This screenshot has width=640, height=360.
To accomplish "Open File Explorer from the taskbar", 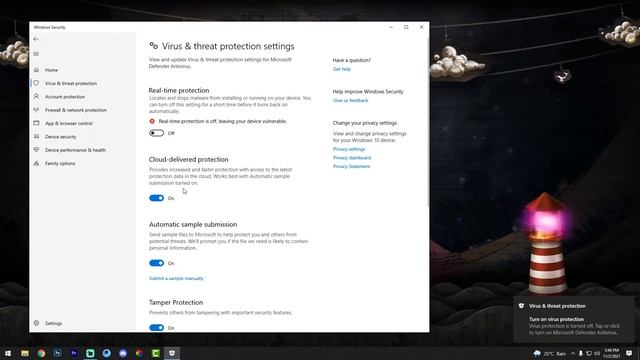I will pyautogui.click(x=25, y=353).
